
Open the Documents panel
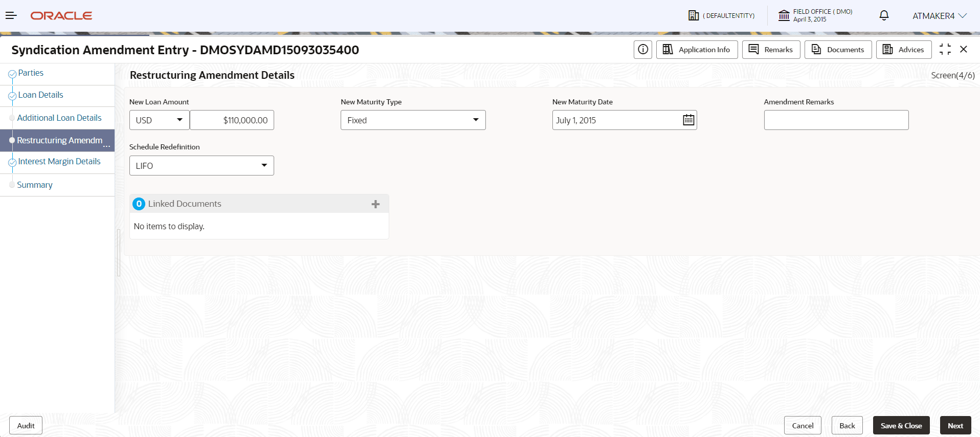coord(838,50)
